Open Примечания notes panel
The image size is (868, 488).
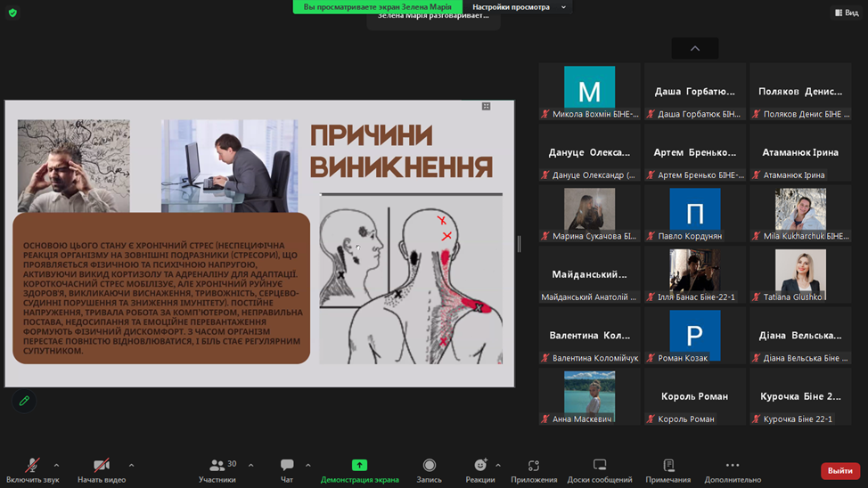point(668,469)
